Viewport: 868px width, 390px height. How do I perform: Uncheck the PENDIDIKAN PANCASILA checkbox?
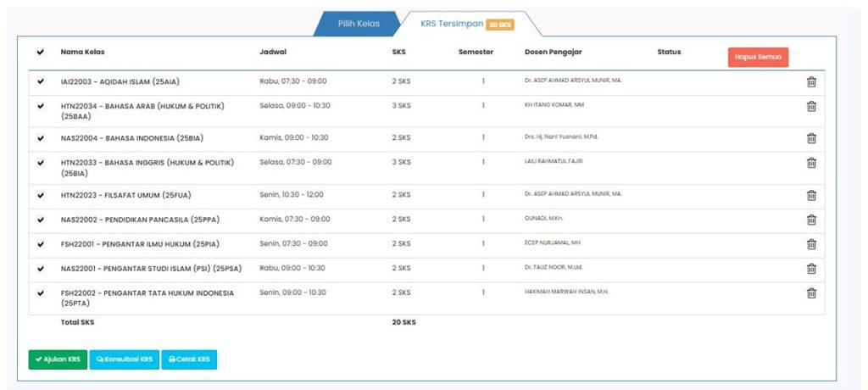click(41, 220)
